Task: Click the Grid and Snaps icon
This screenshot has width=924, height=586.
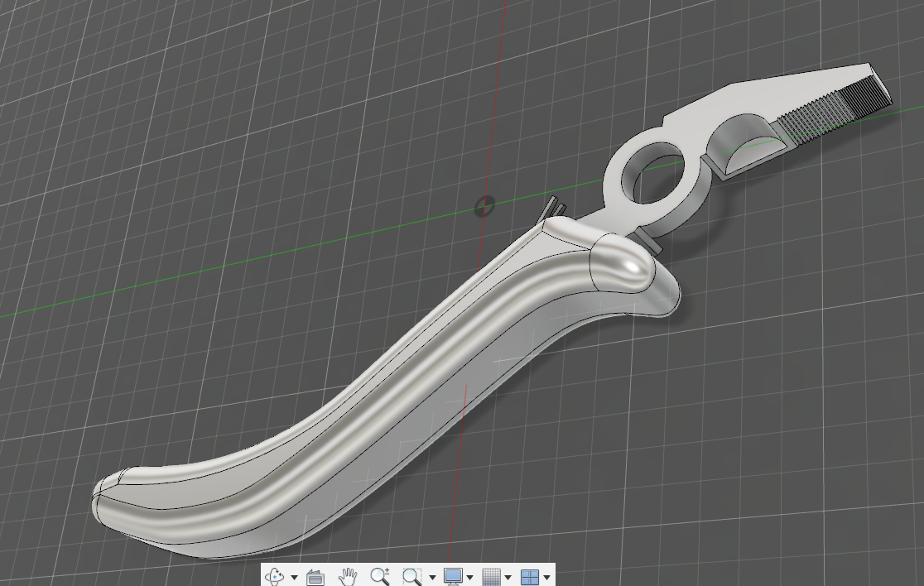Action: click(491, 576)
